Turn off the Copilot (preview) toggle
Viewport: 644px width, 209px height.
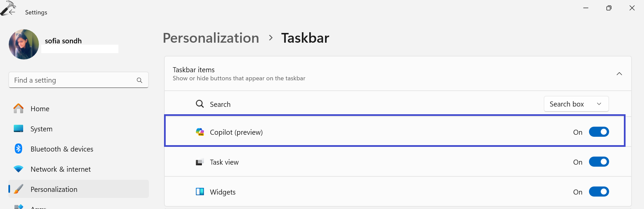point(599,132)
